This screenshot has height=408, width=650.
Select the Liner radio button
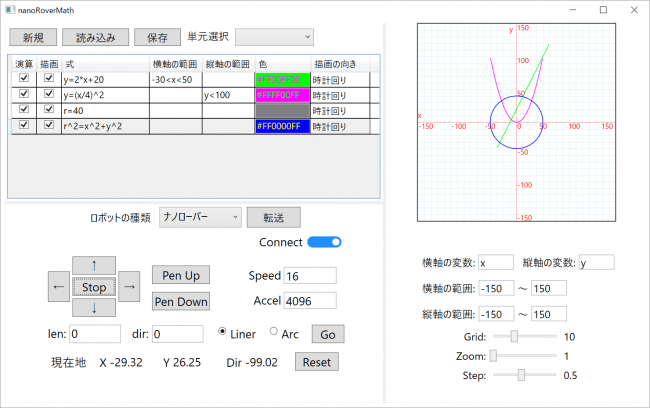[x=223, y=333]
